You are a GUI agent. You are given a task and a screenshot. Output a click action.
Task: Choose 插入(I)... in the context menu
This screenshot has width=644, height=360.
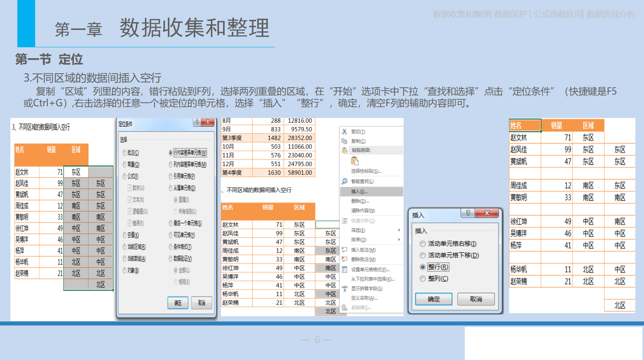click(x=372, y=192)
